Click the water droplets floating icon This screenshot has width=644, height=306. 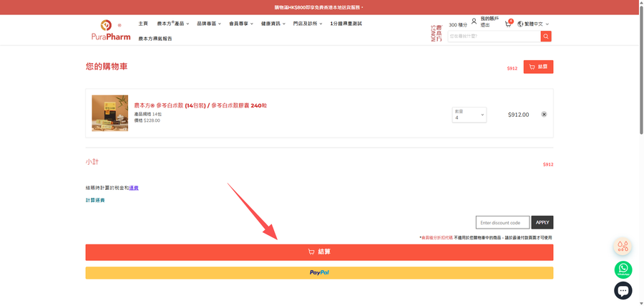coord(623,247)
